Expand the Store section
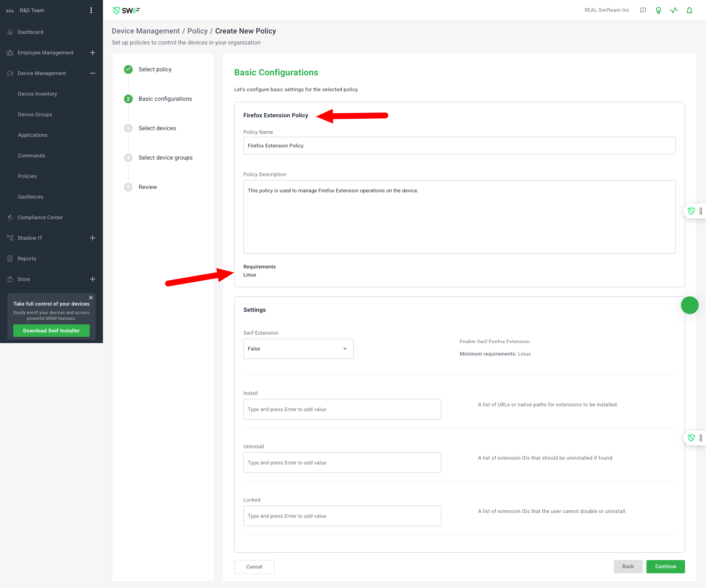Viewport: 706px width, 588px height. click(x=93, y=279)
